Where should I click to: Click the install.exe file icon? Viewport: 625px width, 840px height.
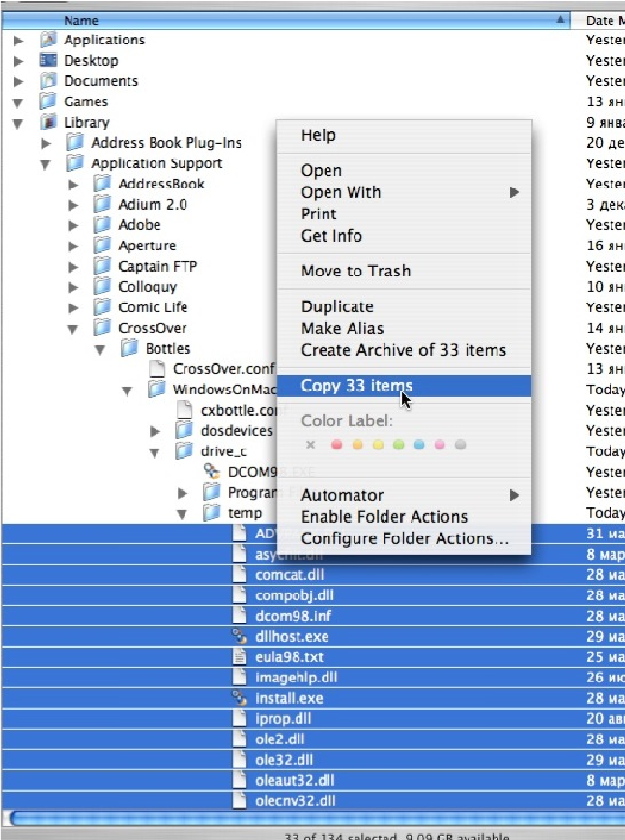(241, 698)
